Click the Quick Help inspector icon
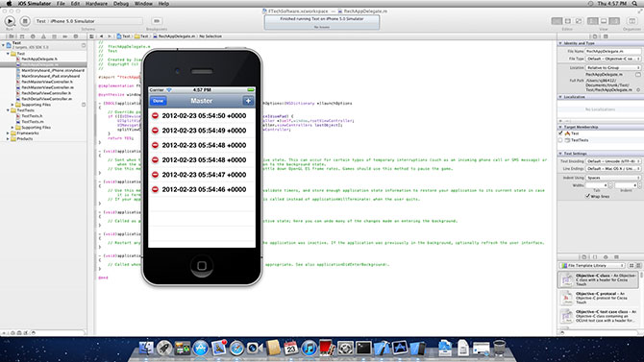Image resolution: width=644 pixels, height=362 pixels. click(606, 36)
